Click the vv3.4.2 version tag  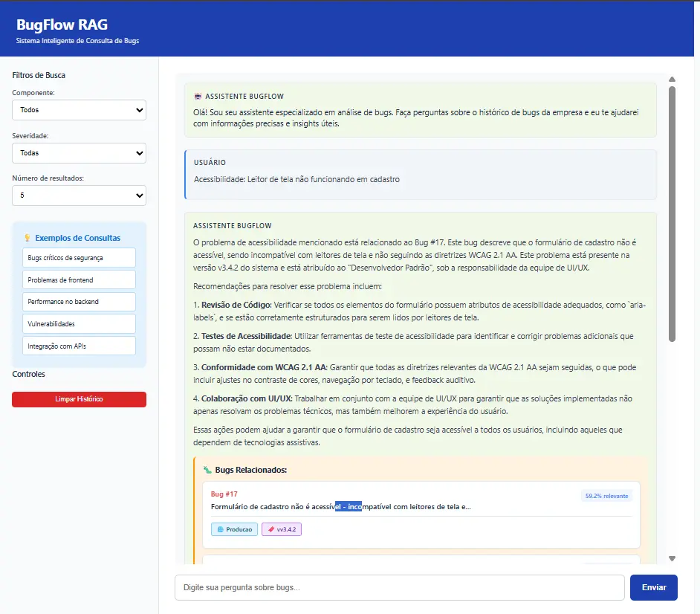[x=281, y=529]
